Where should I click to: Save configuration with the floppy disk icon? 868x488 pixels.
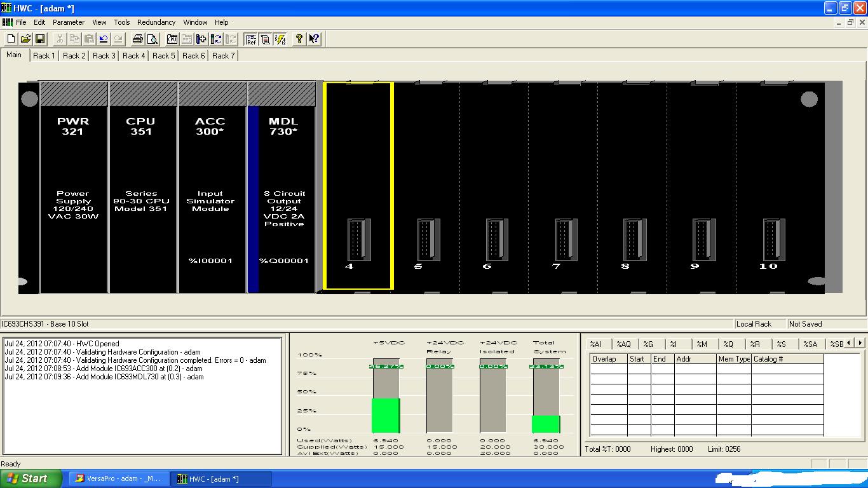coord(39,39)
